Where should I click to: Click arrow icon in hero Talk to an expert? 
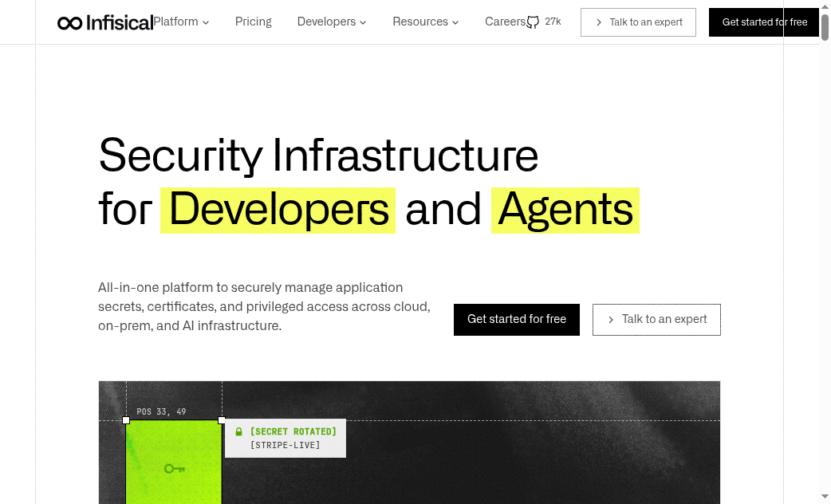tap(611, 320)
